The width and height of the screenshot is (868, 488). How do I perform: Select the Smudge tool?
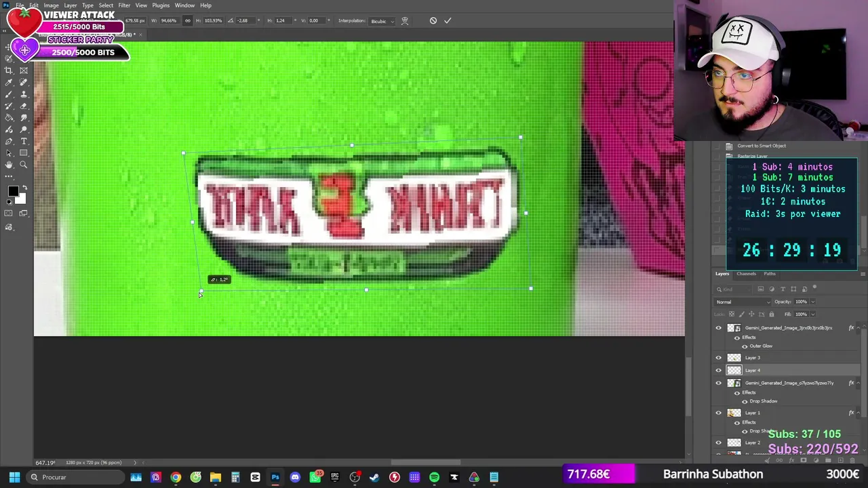tap(24, 118)
